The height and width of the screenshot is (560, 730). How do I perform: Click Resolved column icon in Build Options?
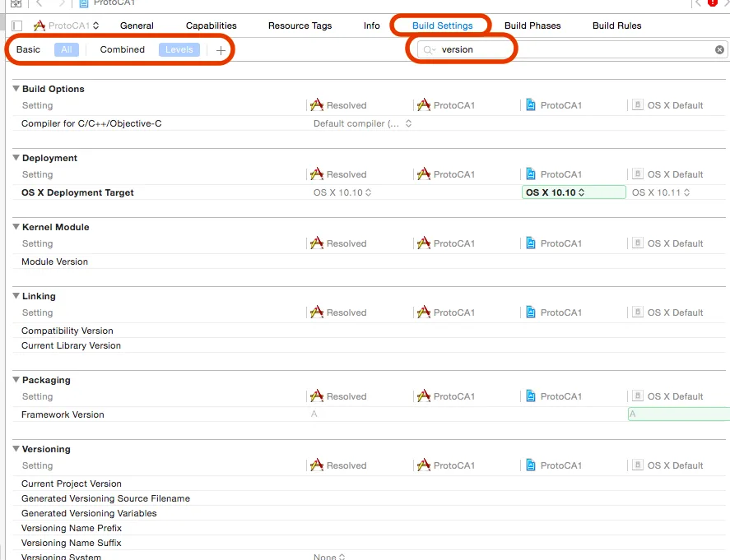[317, 104]
